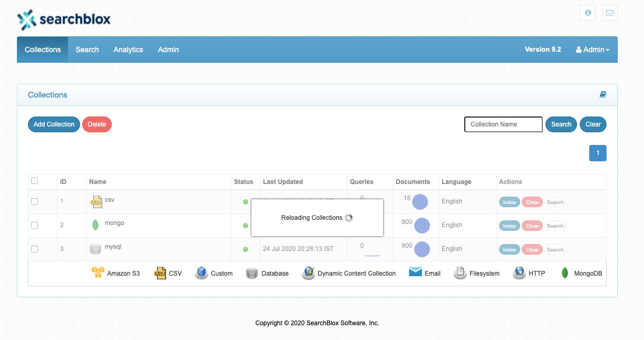Click the Name column header
This screenshot has width=644, height=340.
(97, 182)
